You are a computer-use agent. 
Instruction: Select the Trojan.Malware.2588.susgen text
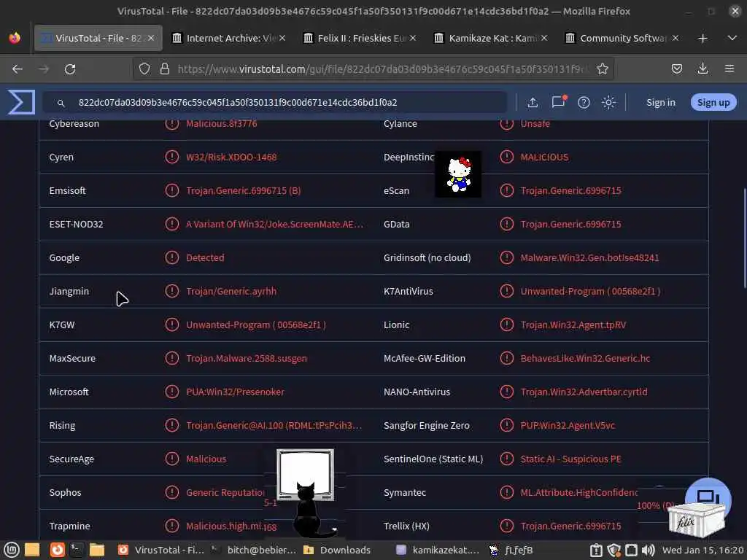pyautogui.click(x=247, y=358)
